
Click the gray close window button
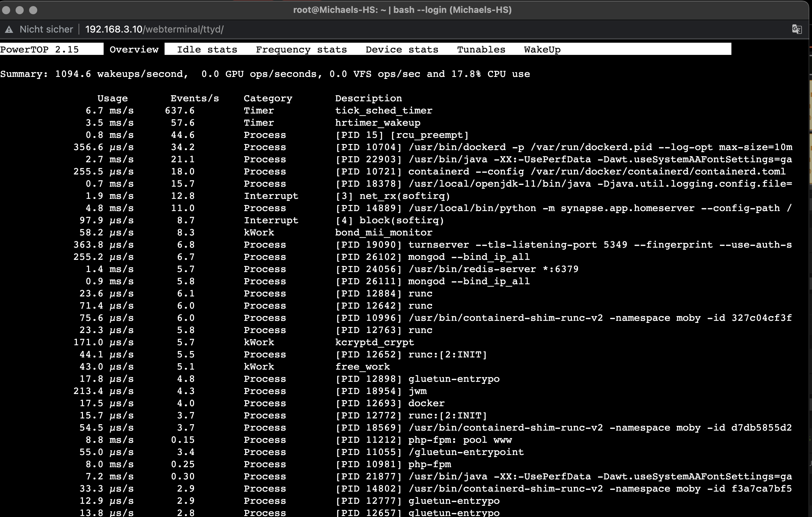[x=6, y=10]
